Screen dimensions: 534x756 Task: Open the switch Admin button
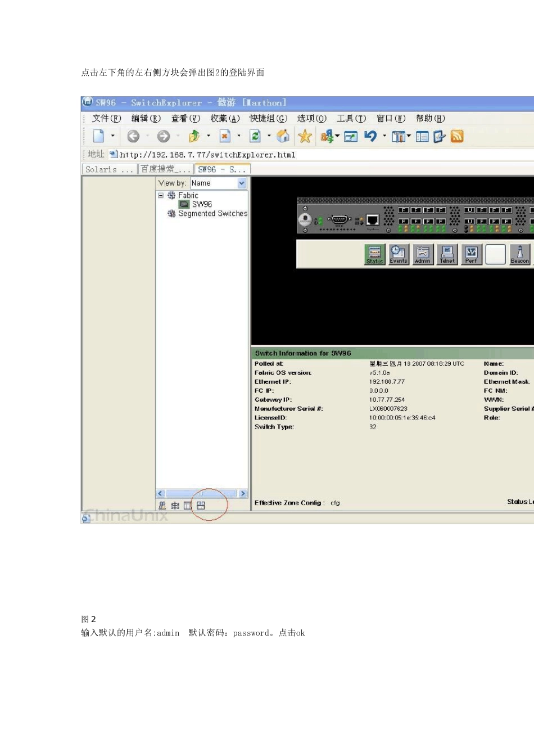pyautogui.click(x=423, y=254)
